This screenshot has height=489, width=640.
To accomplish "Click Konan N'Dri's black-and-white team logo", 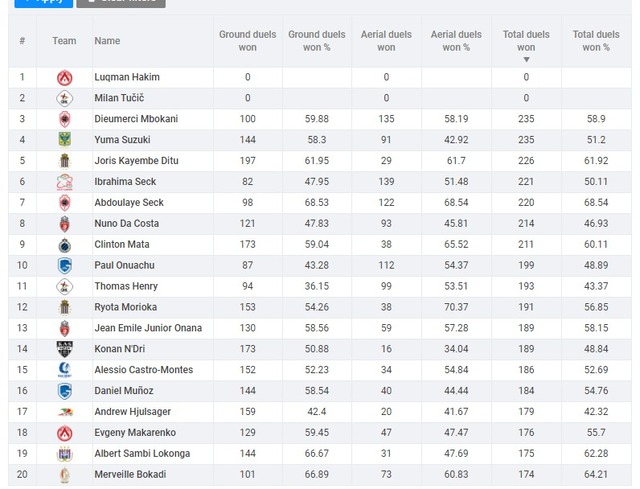I will tap(65, 349).
